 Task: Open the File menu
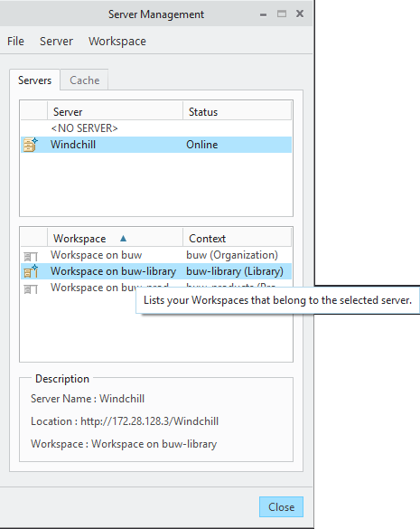tap(15, 42)
